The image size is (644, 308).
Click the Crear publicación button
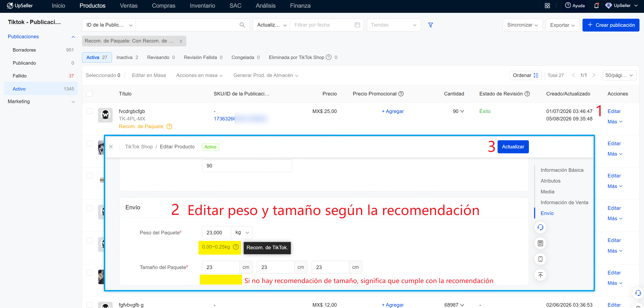point(611,25)
